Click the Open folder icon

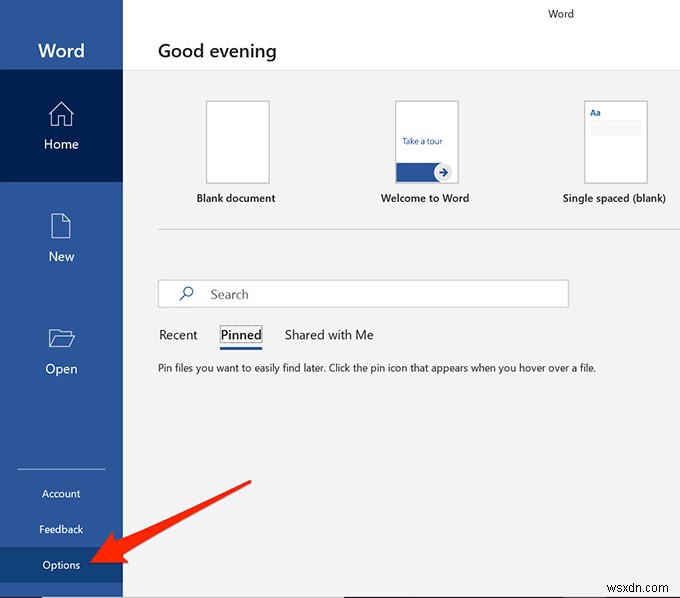tap(61, 338)
